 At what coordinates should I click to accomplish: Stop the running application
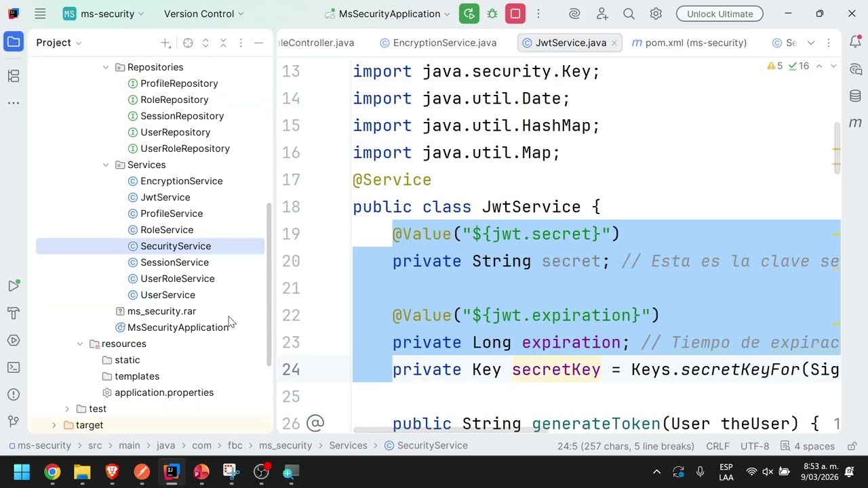coord(515,14)
